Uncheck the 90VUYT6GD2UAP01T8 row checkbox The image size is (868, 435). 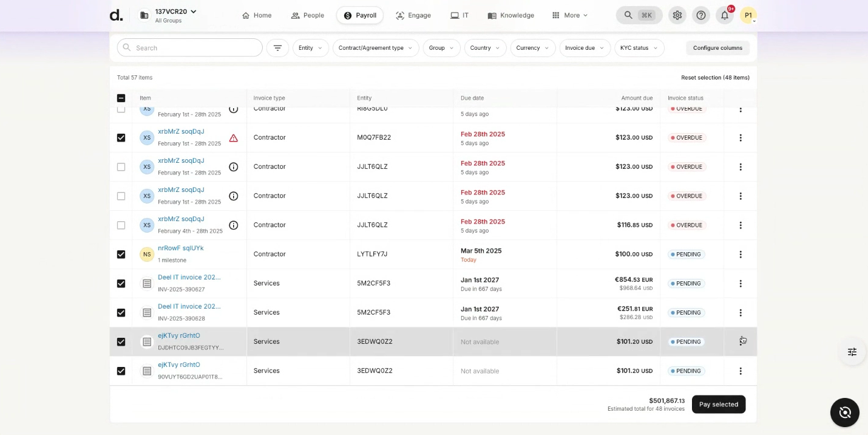tap(121, 371)
